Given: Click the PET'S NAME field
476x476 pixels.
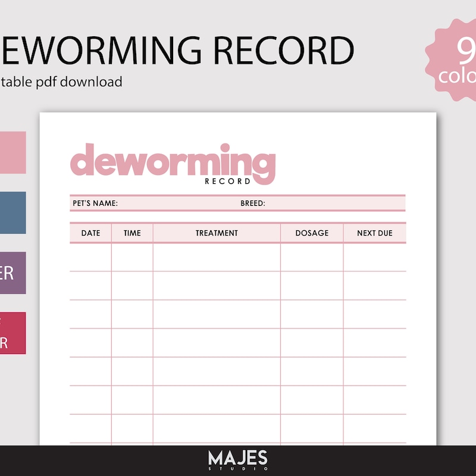Looking at the screenshot, I should (x=155, y=203).
